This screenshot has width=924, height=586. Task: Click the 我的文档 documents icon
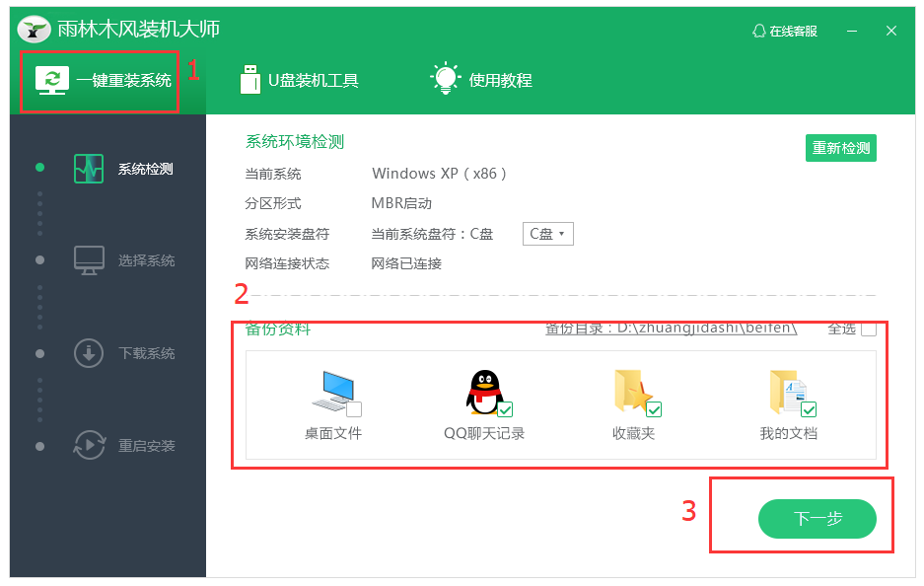click(787, 391)
